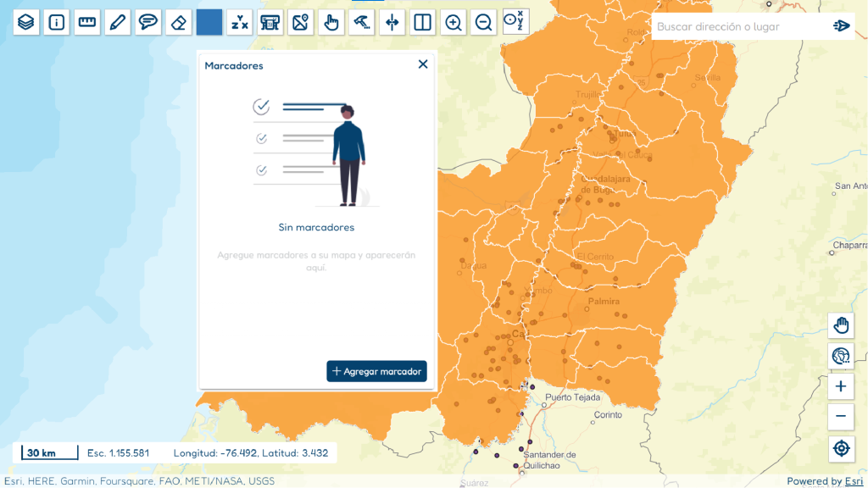
Task: Open the go to XYZ point tool
Action: 515,21
